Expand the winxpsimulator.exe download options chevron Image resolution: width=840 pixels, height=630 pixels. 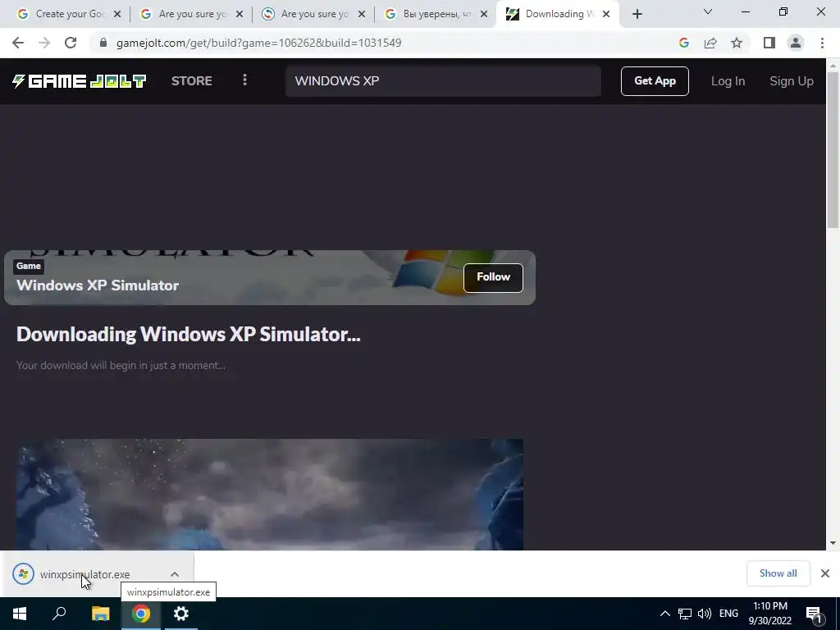click(175, 574)
